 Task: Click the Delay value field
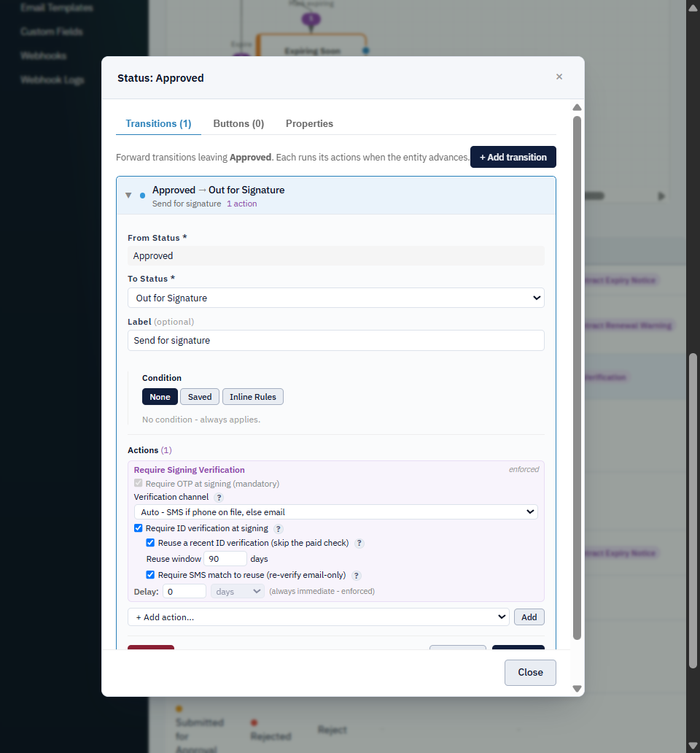[x=184, y=591]
